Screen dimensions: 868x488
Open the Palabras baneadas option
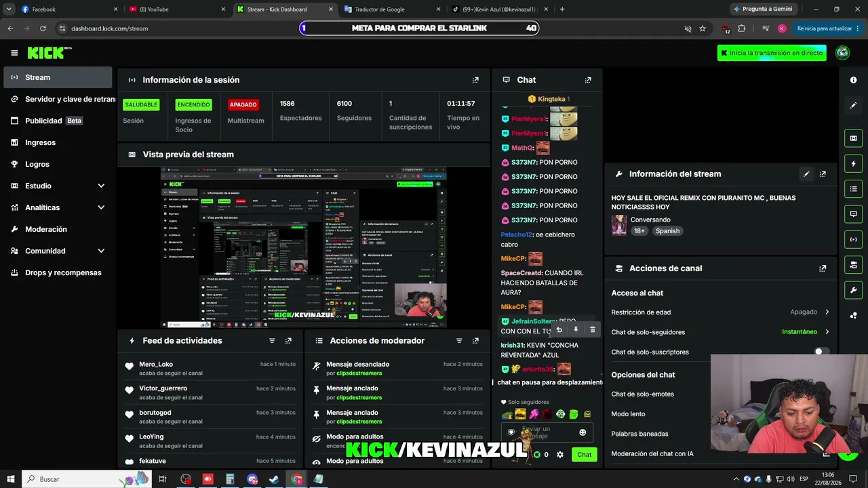tap(639, 434)
